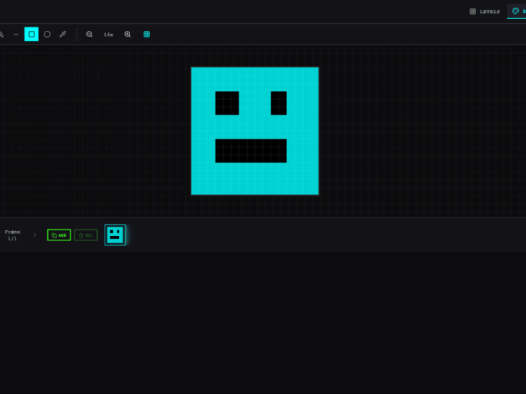Image resolution: width=526 pixels, height=394 pixels.
Task: Click the Frame 1/1 counter
Action: click(x=12, y=235)
